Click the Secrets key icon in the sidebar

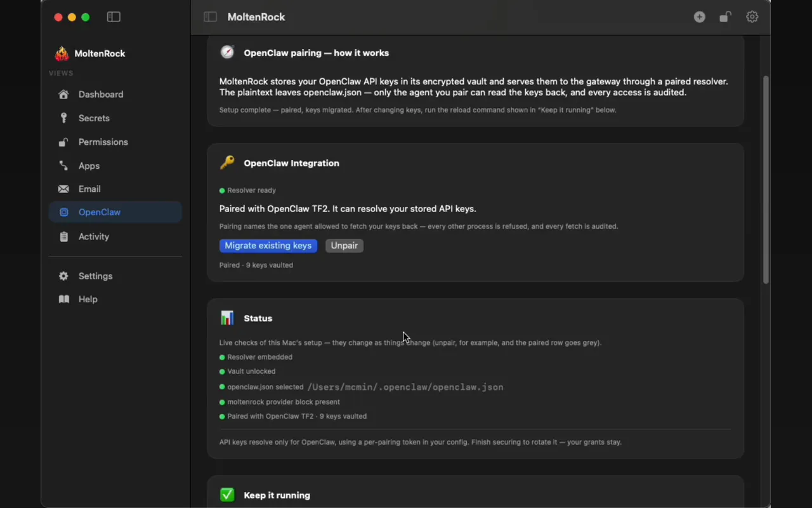[x=63, y=118]
